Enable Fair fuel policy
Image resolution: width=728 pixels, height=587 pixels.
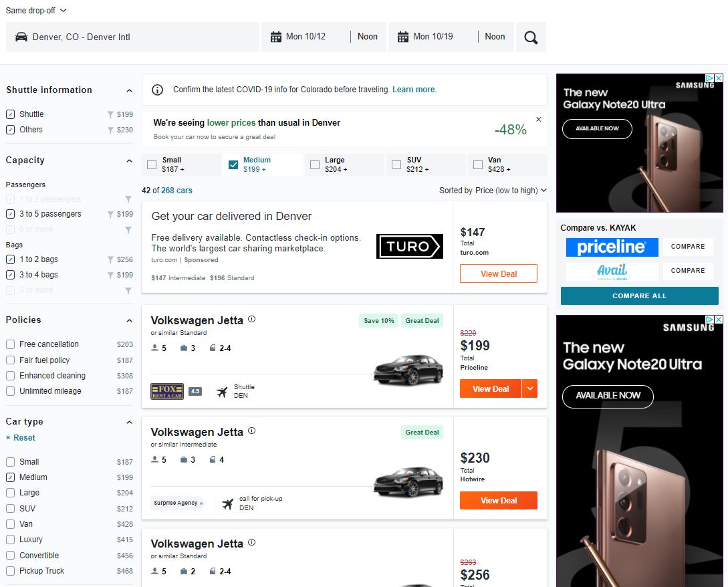[10, 360]
